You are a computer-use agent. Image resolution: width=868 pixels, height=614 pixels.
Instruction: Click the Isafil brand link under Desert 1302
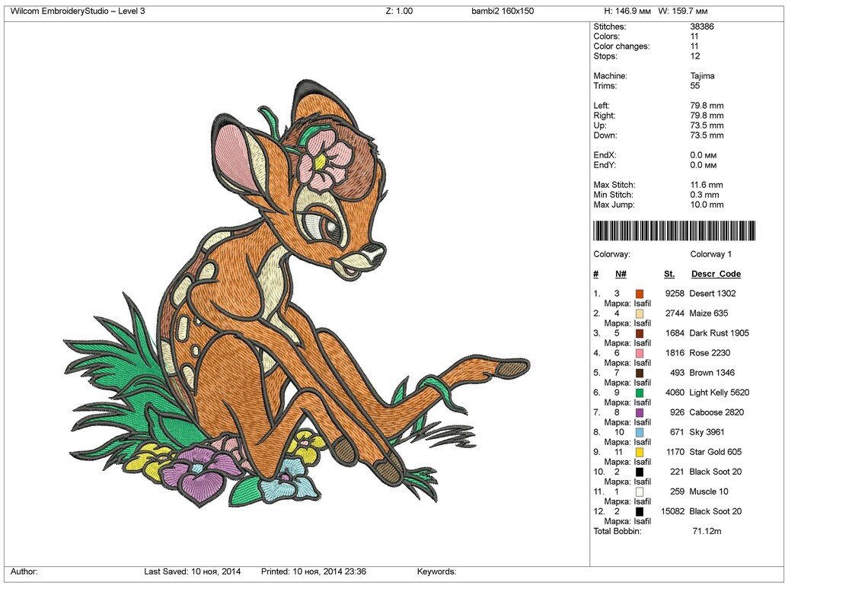tap(643, 303)
